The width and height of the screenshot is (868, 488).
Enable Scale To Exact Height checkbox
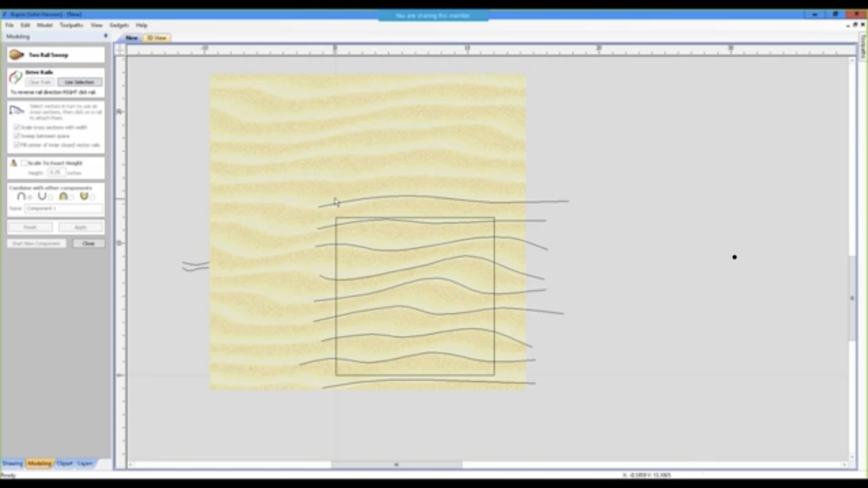[24, 163]
